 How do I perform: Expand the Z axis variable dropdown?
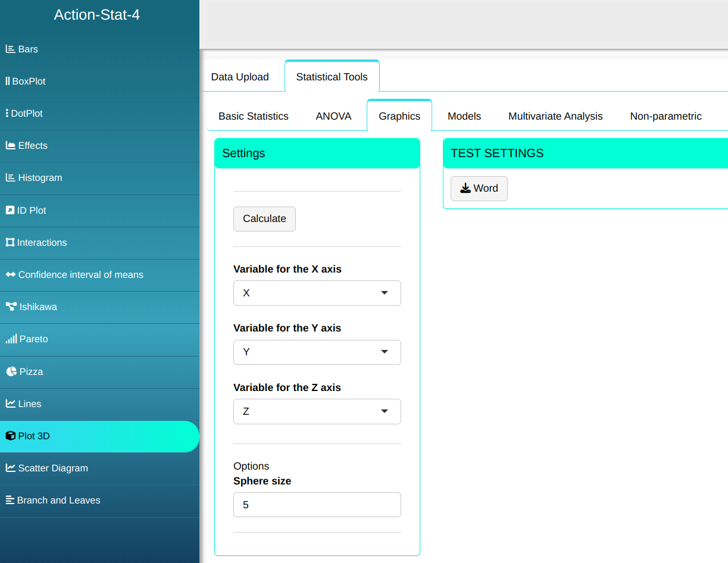[317, 412]
